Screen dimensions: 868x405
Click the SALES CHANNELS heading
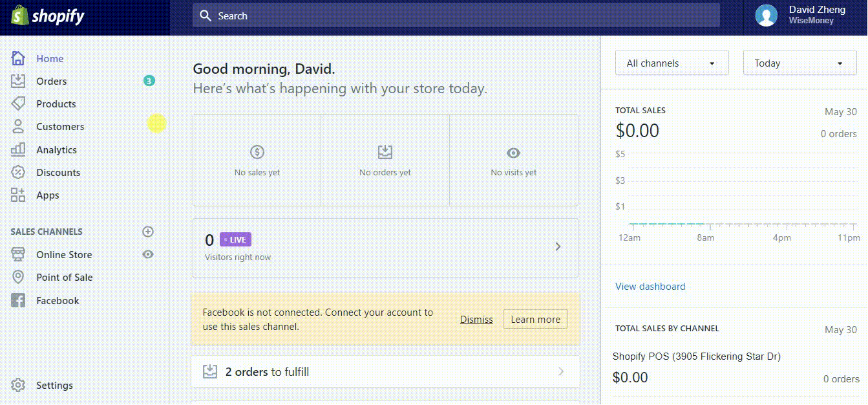[x=47, y=231]
